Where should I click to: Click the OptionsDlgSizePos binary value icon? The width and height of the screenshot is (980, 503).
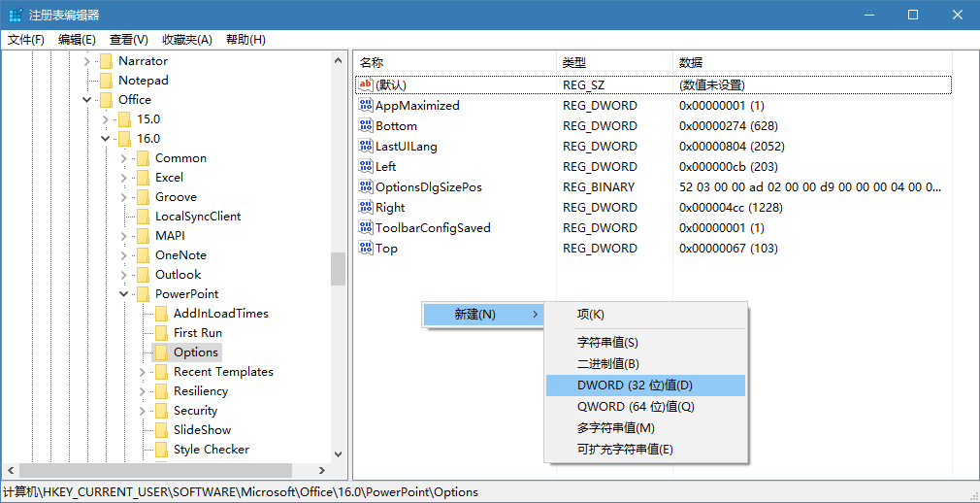click(366, 186)
